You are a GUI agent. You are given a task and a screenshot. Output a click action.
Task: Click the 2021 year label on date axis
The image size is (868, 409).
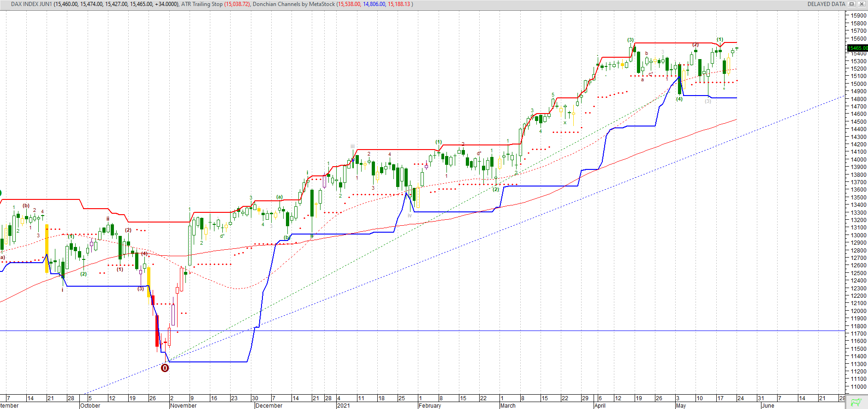[344, 406]
